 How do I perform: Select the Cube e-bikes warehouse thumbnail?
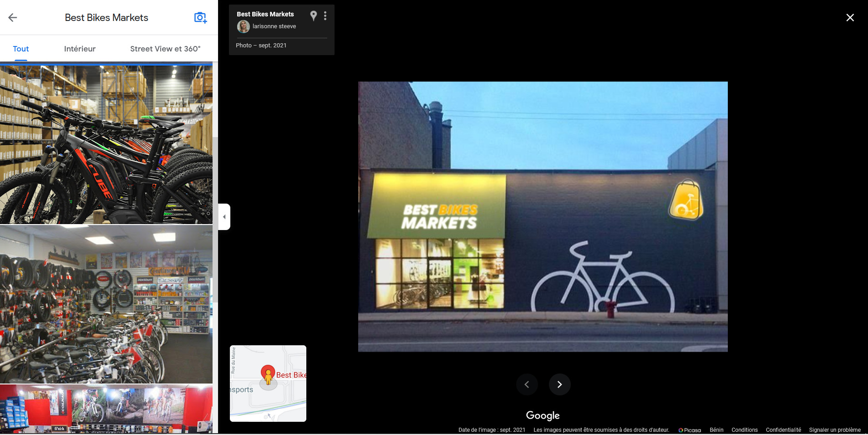coord(106,144)
